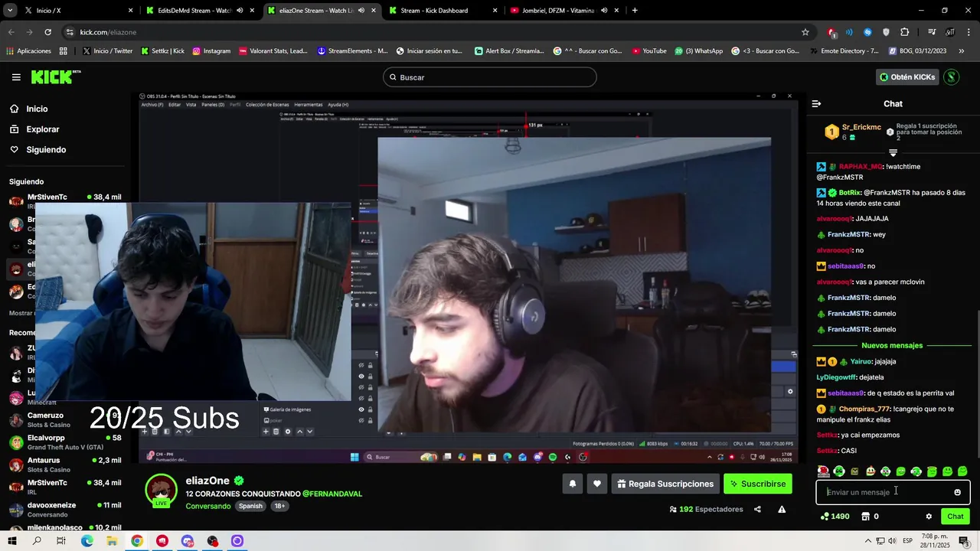Image resolution: width=980 pixels, height=551 pixels.
Task: Open Cameruzo channel in recommended list
Action: coord(65,420)
